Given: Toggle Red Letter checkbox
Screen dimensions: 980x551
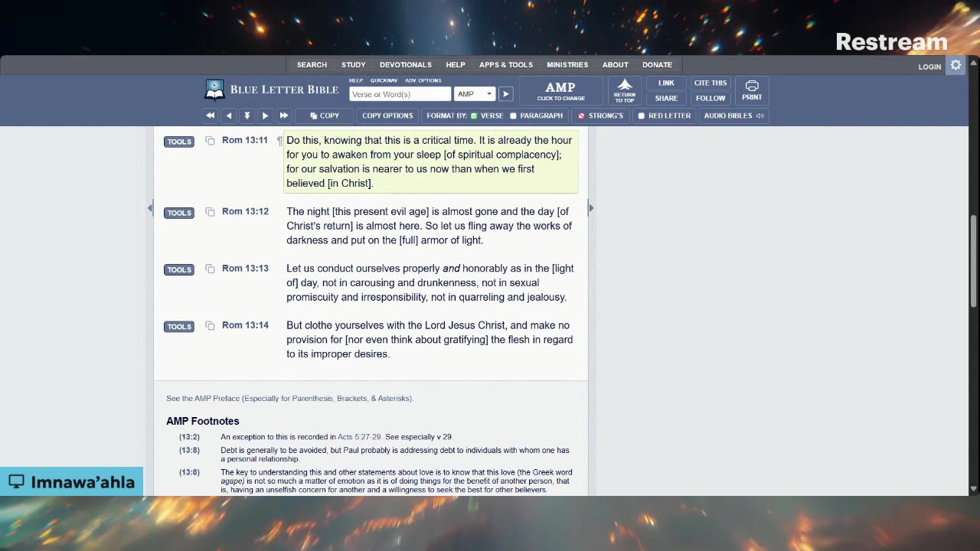Looking at the screenshot, I should coord(642,116).
